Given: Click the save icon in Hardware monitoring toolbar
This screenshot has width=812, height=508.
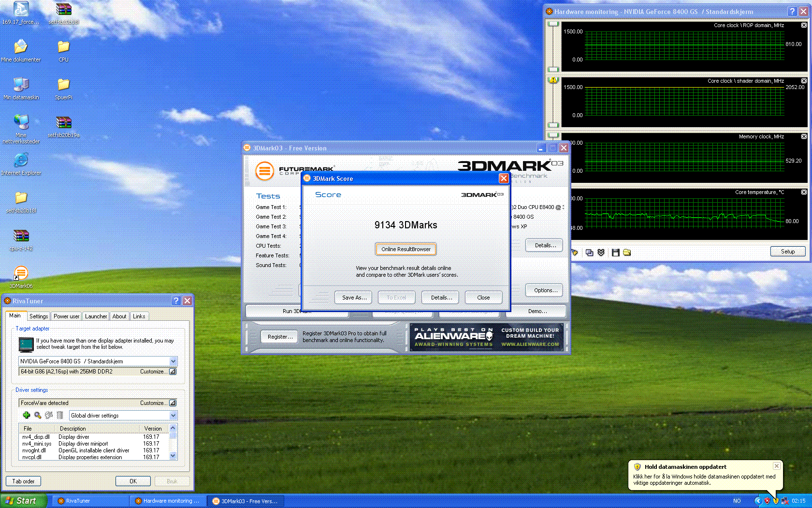Looking at the screenshot, I should 615,253.
